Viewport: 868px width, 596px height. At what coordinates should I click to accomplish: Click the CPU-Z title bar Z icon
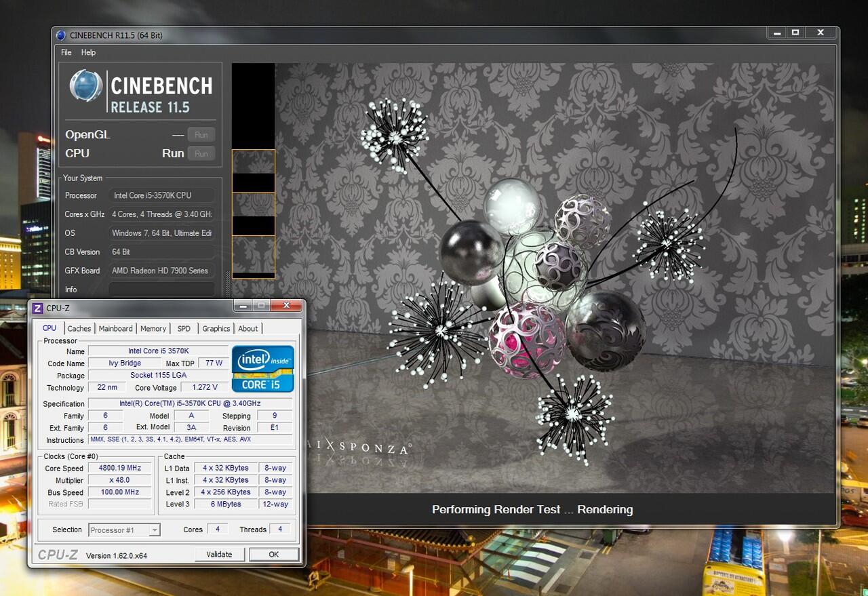click(x=38, y=309)
